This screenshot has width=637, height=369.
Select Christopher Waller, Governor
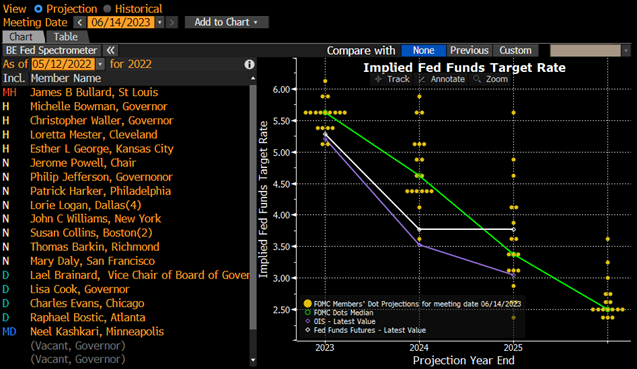[x=102, y=121]
